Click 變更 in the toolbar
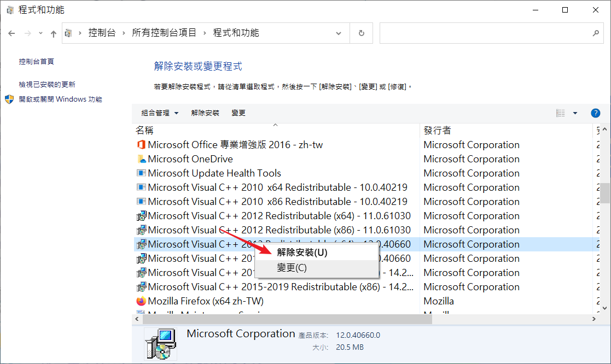Screen dimensions: 611x364 pos(238,113)
